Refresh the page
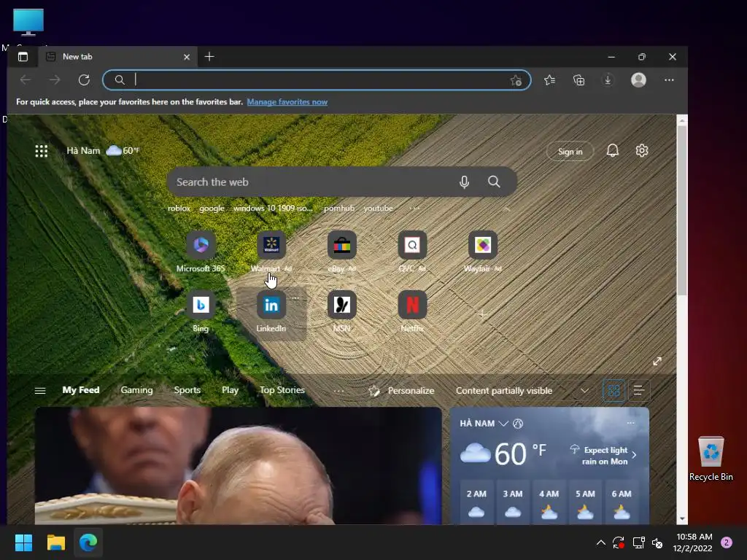Viewport: 747px width, 560px height. click(x=84, y=80)
